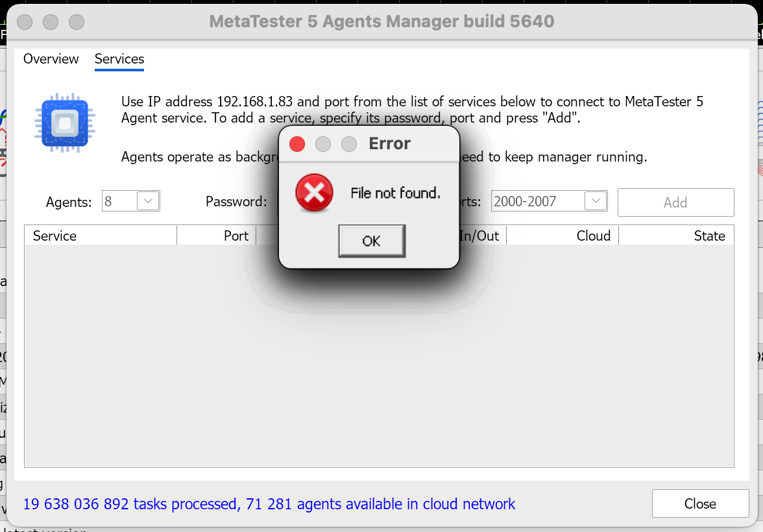763x532 pixels.
Task: Switch to the Overview tab
Action: point(51,59)
